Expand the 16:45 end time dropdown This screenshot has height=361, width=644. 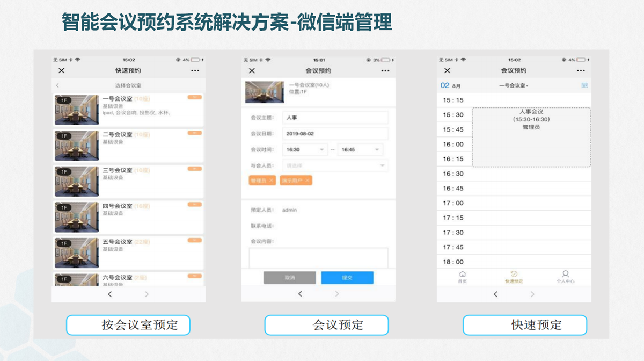360,149
